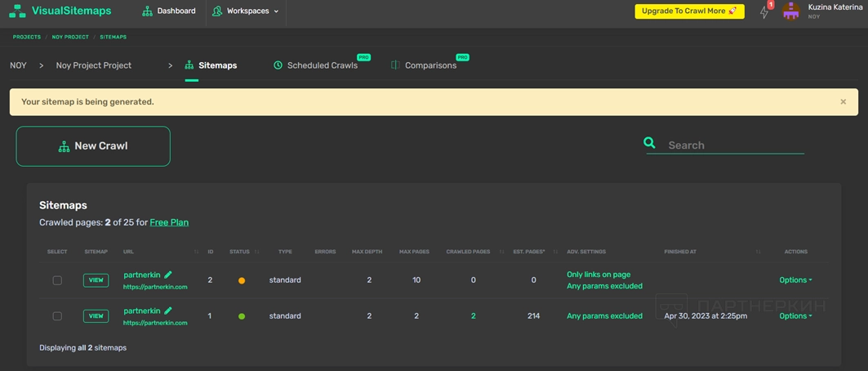
Task: Edit name of sitemap ID 2 pencil icon
Action: coord(168,275)
